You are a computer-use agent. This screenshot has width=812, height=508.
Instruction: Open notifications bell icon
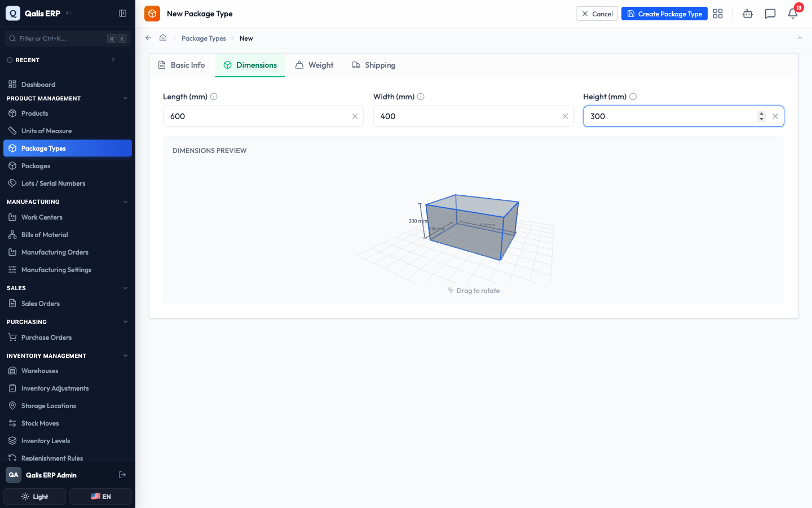[x=793, y=14]
